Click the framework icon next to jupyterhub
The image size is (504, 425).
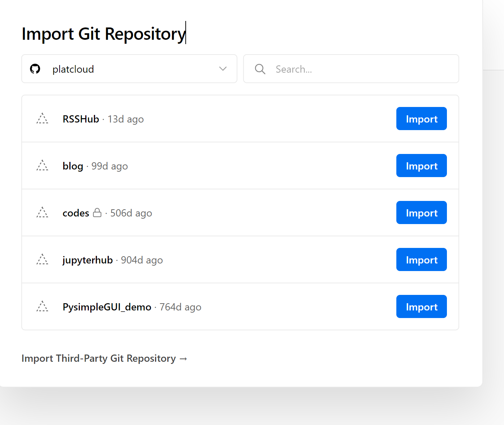click(x=42, y=259)
